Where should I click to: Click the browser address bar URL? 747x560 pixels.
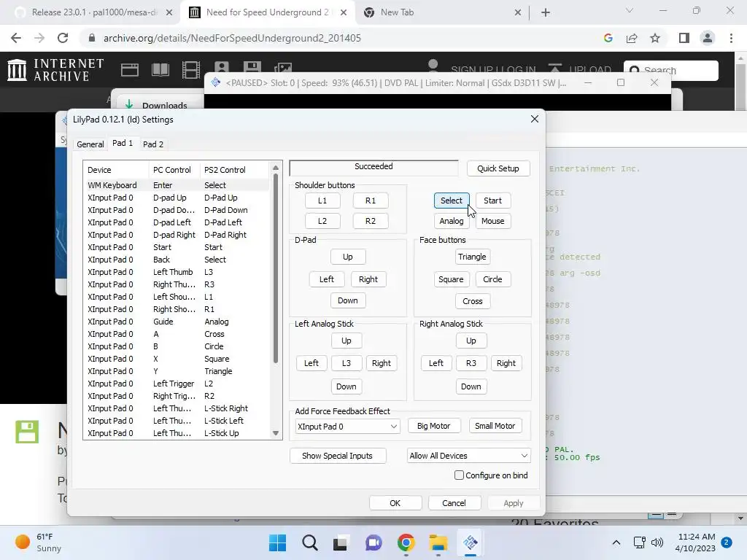pos(232,38)
